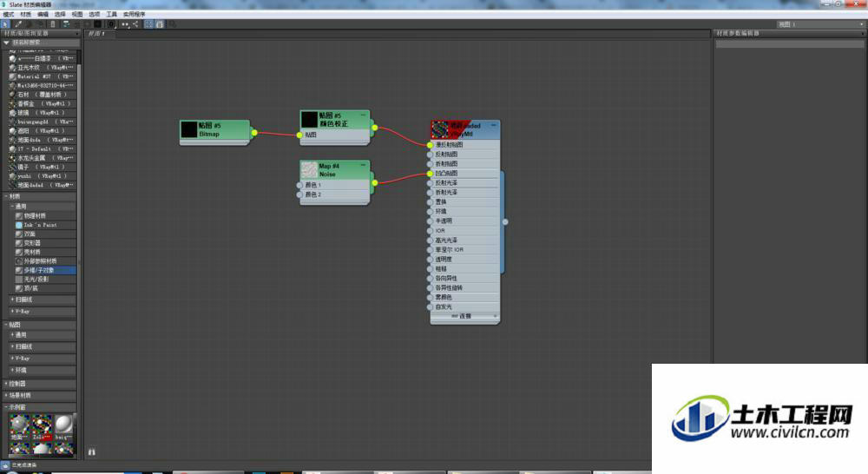
Task: Open the parameter editor header options arrow
Action: pos(863,33)
